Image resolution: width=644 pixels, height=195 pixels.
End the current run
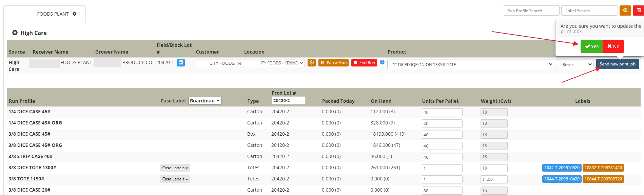[364, 63]
